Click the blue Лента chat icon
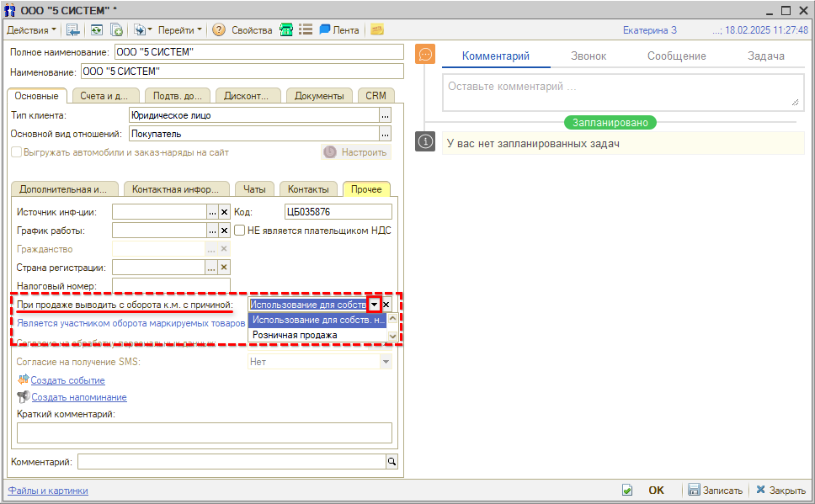This screenshot has width=815, height=504. coord(324,29)
